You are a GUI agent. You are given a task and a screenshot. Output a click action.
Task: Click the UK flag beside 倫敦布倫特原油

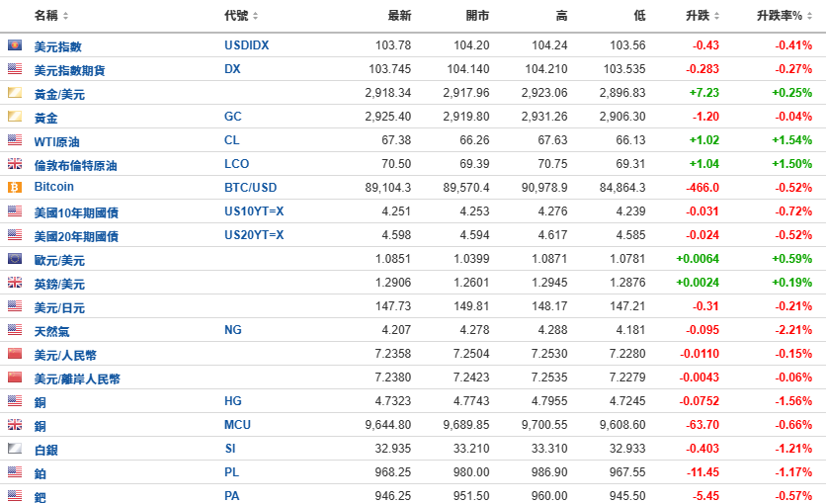pos(15,164)
